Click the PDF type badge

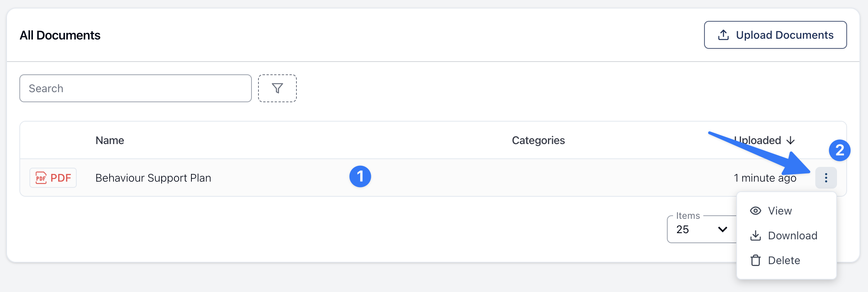(53, 178)
